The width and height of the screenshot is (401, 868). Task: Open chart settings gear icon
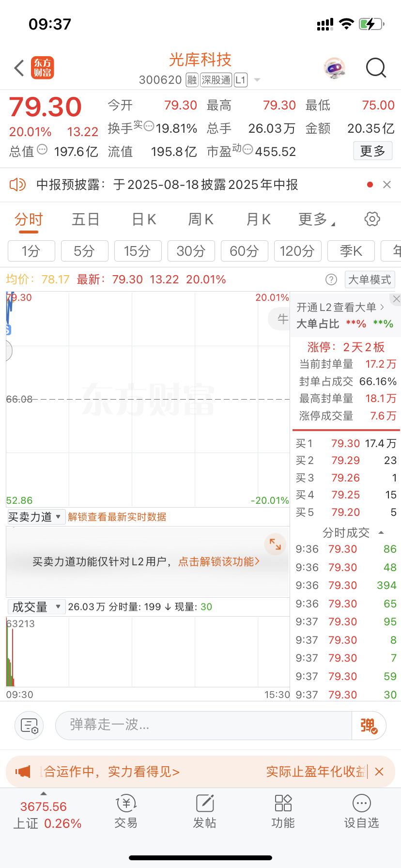[x=372, y=219]
